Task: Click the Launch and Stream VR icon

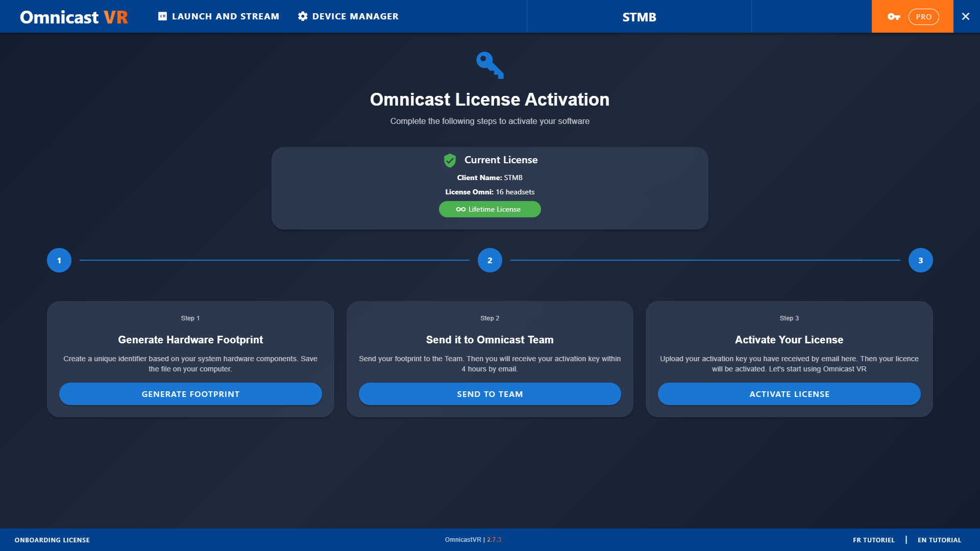Action: pyautogui.click(x=162, y=16)
